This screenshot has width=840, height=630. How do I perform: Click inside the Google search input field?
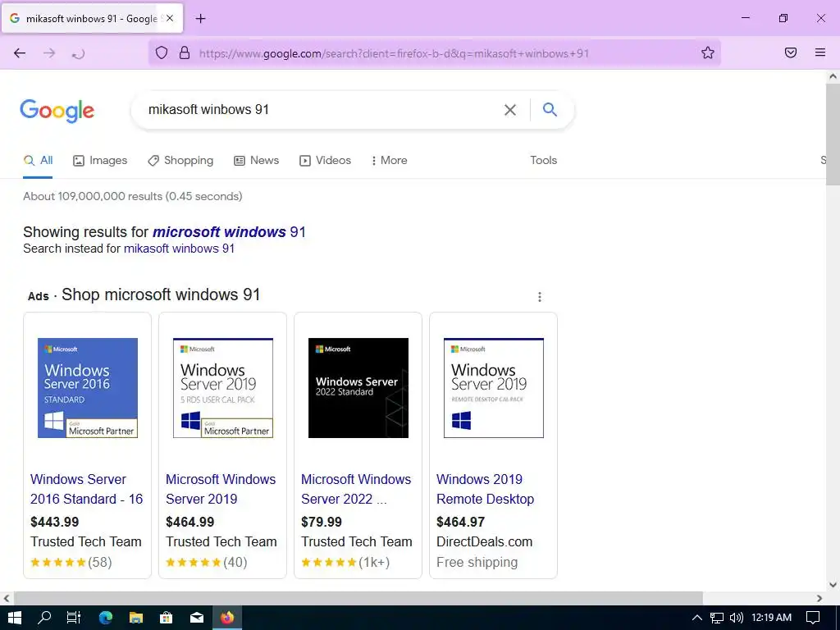point(322,110)
